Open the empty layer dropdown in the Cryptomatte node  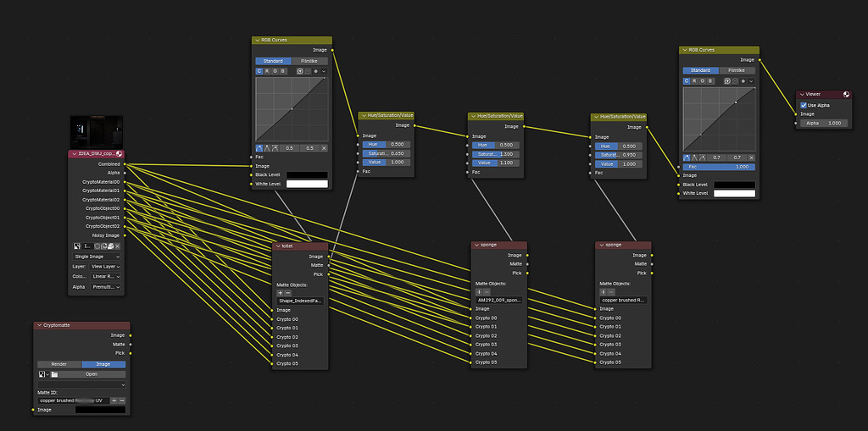click(x=81, y=384)
